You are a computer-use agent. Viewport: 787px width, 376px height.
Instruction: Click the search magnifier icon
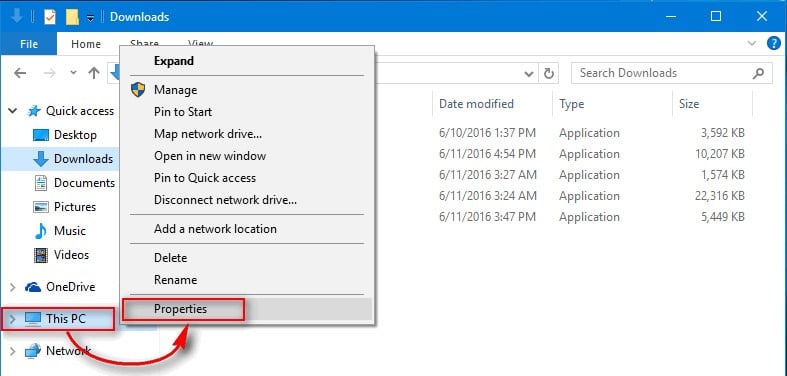click(x=758, y=73)
